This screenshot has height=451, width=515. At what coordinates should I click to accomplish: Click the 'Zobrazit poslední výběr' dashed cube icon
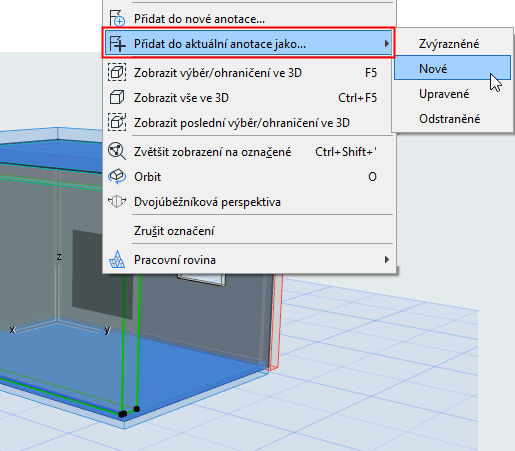[x=117, y=122]
